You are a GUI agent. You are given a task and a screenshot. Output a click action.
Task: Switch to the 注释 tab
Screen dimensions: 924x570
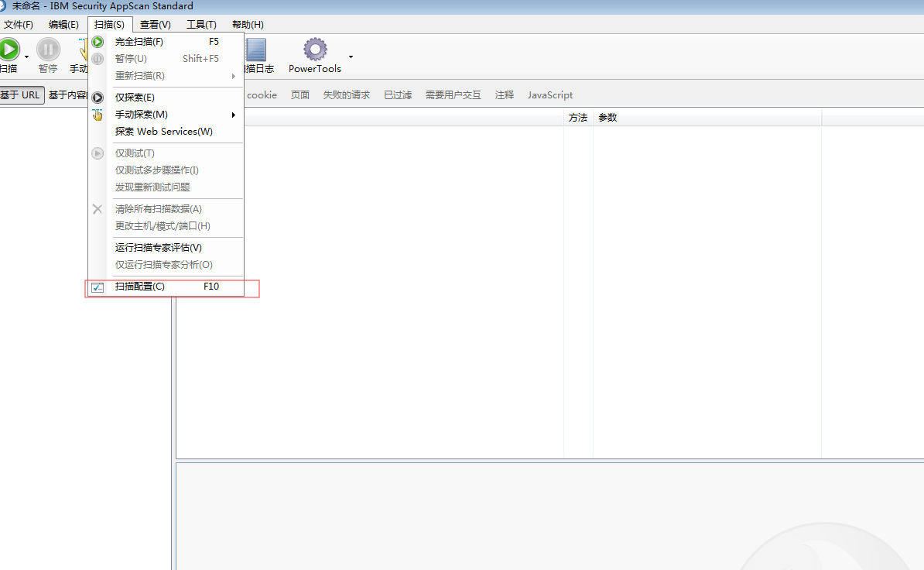505,95
